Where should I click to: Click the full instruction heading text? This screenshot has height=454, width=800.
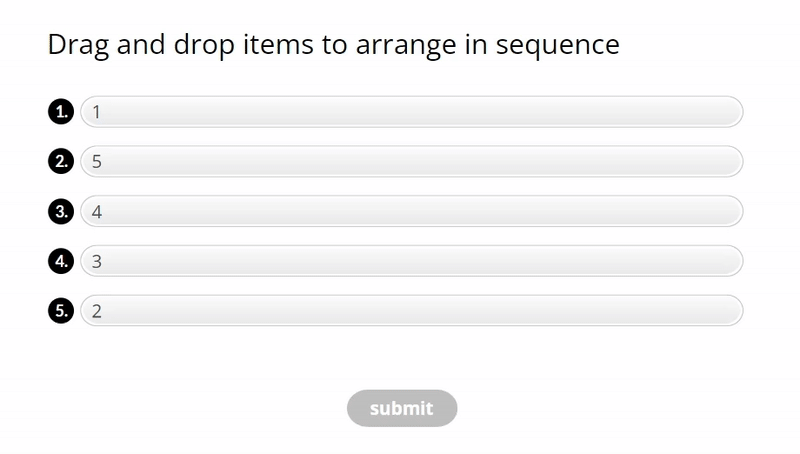click(333, 45)
